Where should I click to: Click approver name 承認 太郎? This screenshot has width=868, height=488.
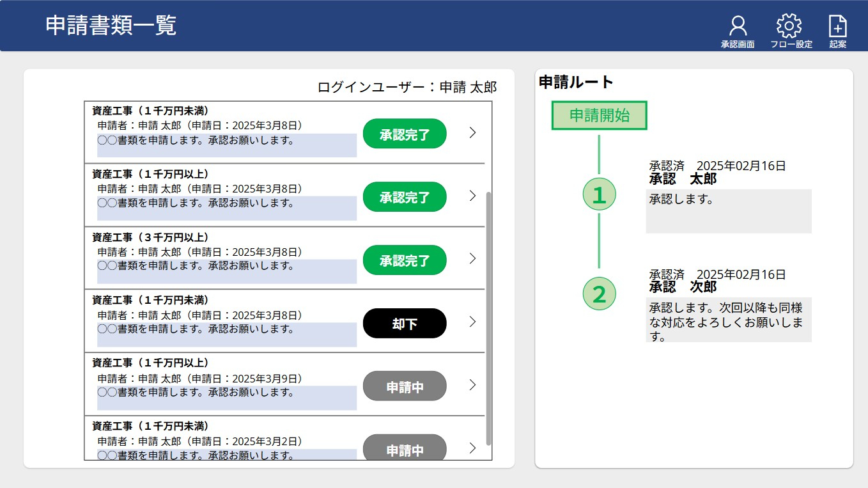pyautogui.click(x=683, y=178)
